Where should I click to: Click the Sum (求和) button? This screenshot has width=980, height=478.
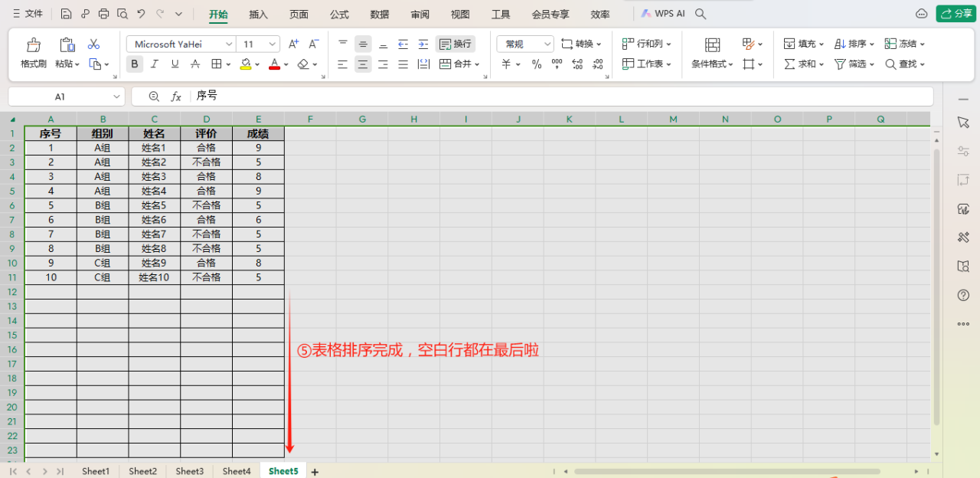803,64
